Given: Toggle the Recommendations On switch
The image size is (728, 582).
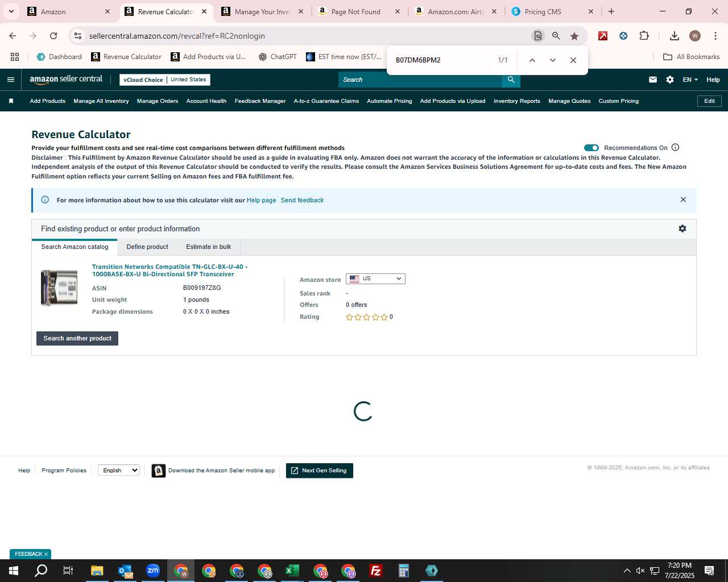Looking at the screenshot, I should pyautogui.click(x=591, y=148).
